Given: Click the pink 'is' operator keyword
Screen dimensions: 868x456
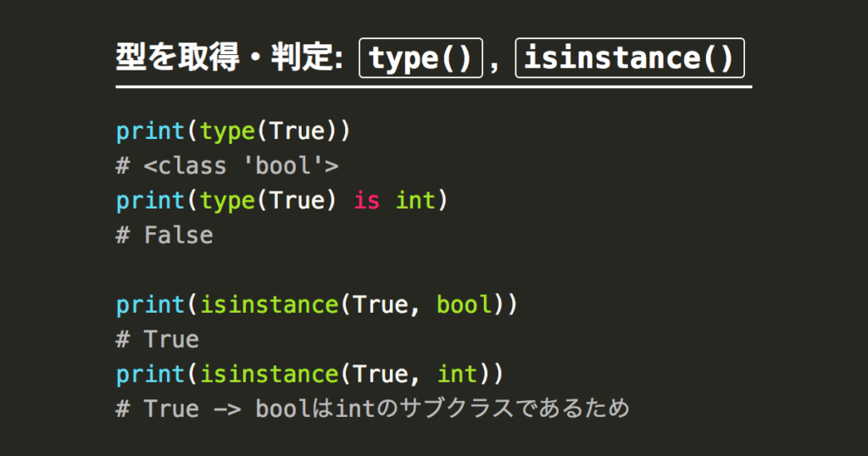Looking at the screenshot, I should pyautogui.click(x=366, y=200).
